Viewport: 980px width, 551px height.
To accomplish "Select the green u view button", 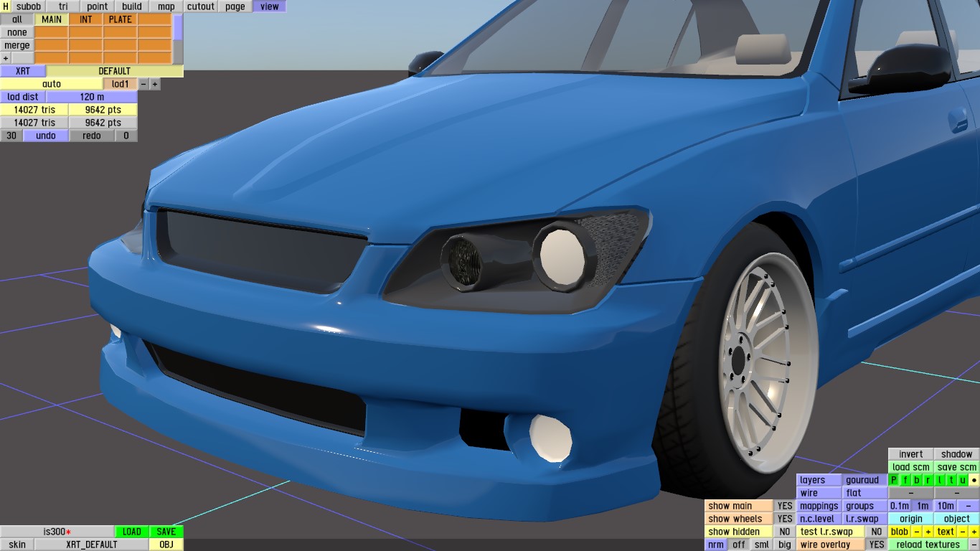I will pos(963,480).
